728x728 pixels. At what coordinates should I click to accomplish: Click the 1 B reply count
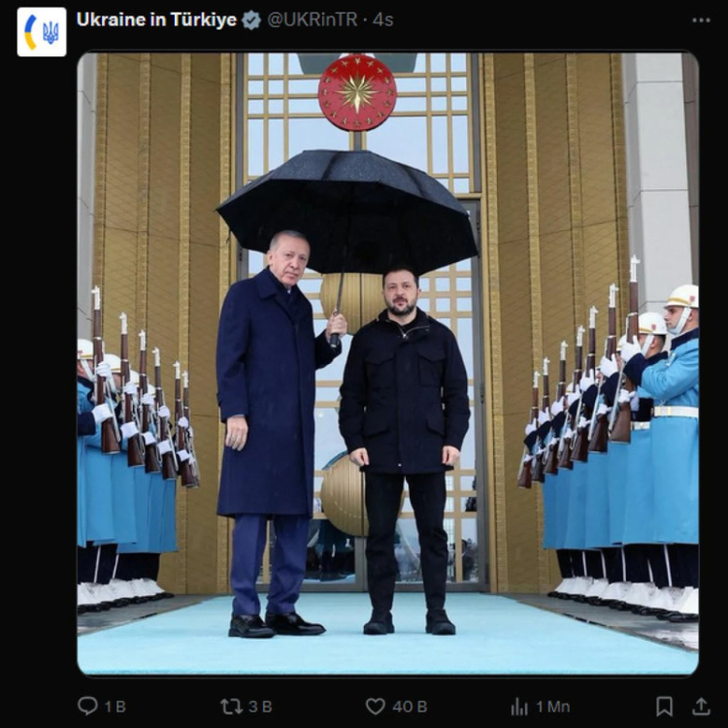[x=116, y=707]
